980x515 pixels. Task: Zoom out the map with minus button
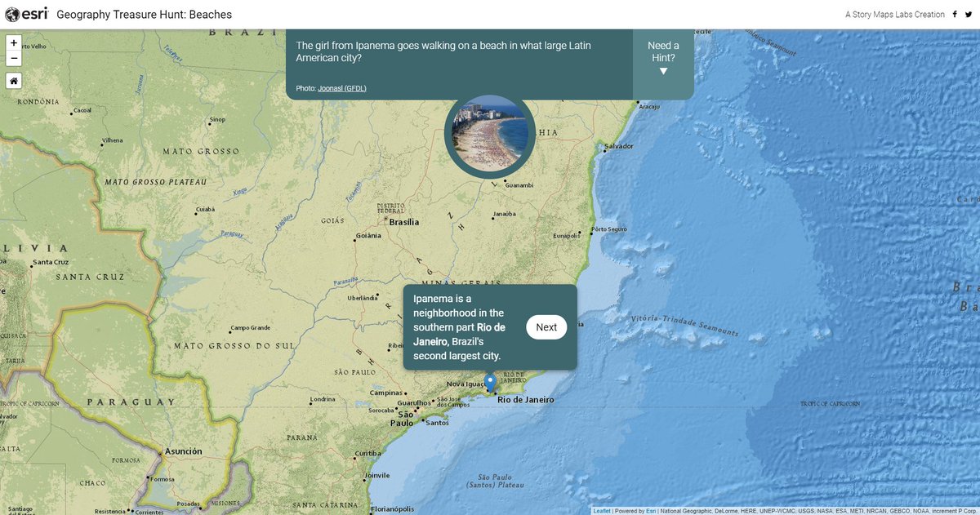14,58
